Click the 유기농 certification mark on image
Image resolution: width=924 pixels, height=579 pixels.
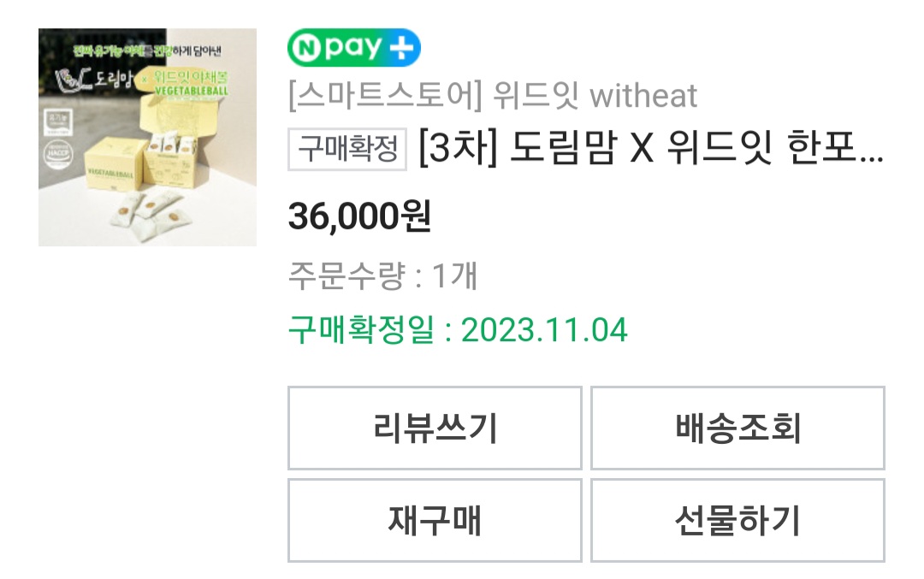point(58,123)
